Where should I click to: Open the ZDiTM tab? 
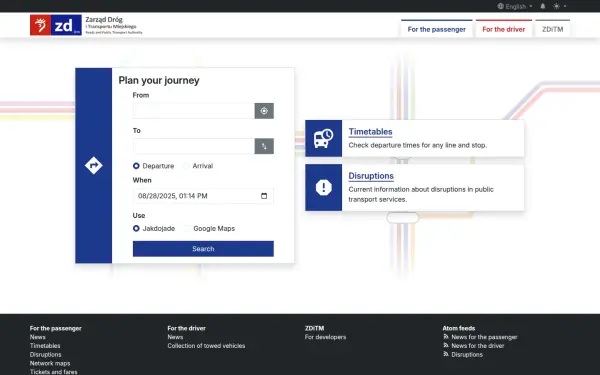coord(553,29)
